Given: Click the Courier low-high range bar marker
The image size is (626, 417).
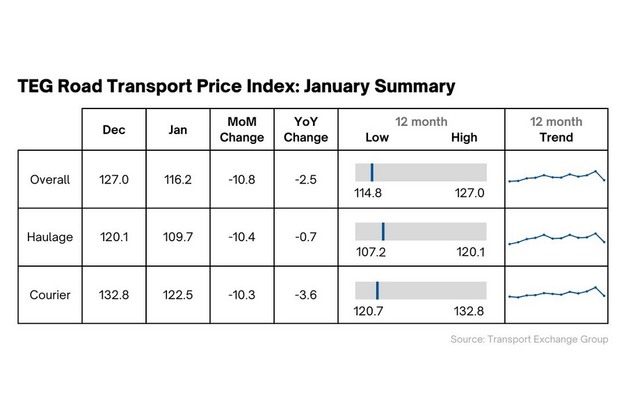Looking at the screenshot, I should point(377,290).
